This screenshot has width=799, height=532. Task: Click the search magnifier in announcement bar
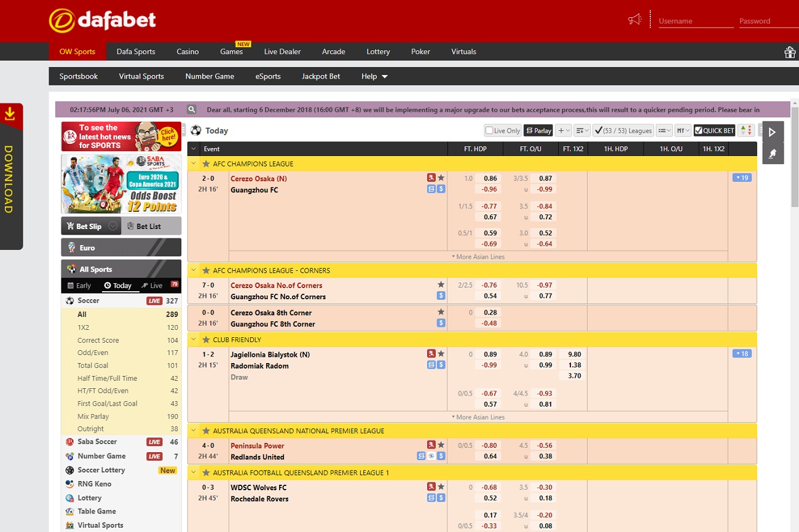point(192,110)
